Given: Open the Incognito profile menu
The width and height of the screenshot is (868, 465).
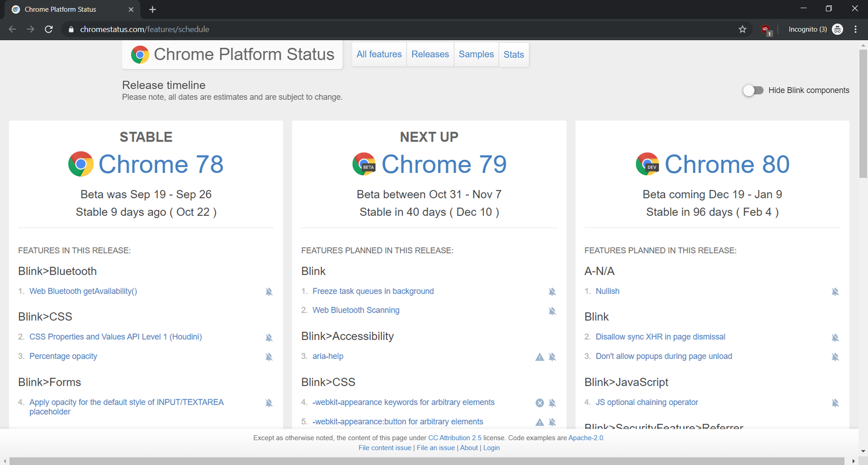Looking at the screenshot, I should (815, 29).
